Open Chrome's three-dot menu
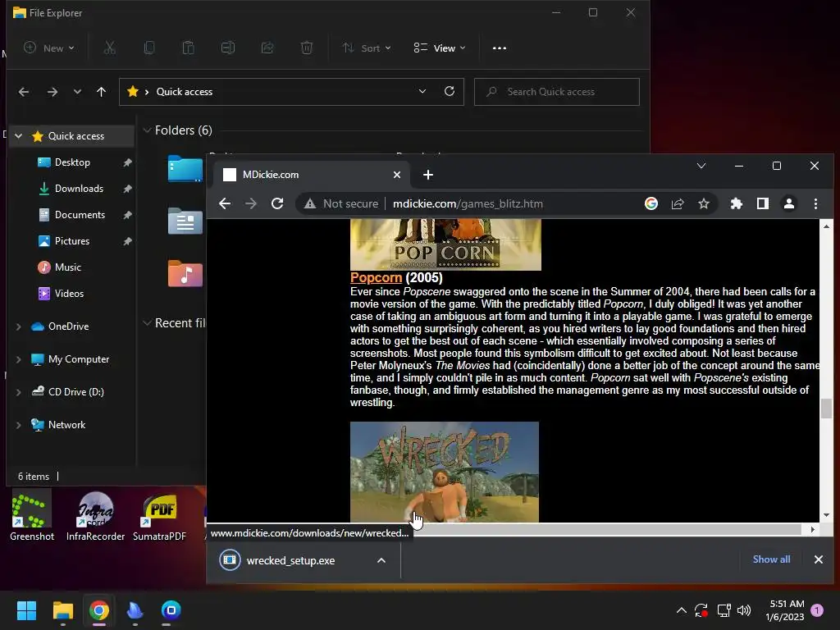Image resolution: width=840 pixels, height=630 pixels. [x=815, y=203]
